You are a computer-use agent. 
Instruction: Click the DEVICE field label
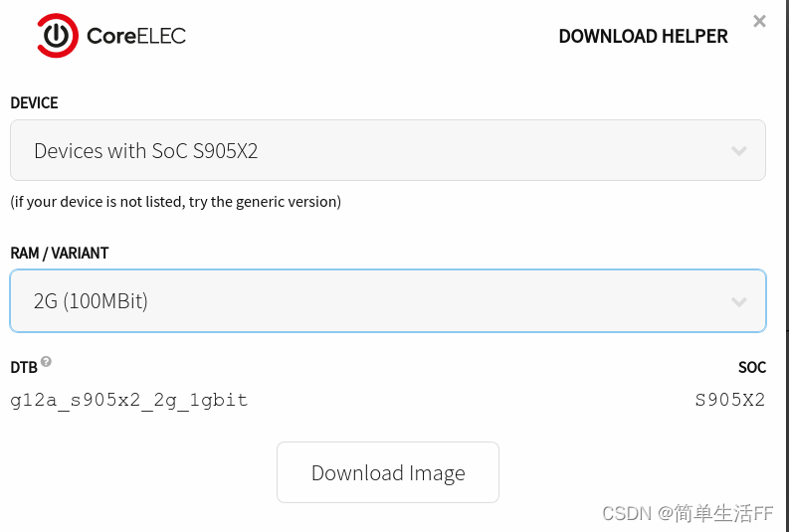[34, 103]
